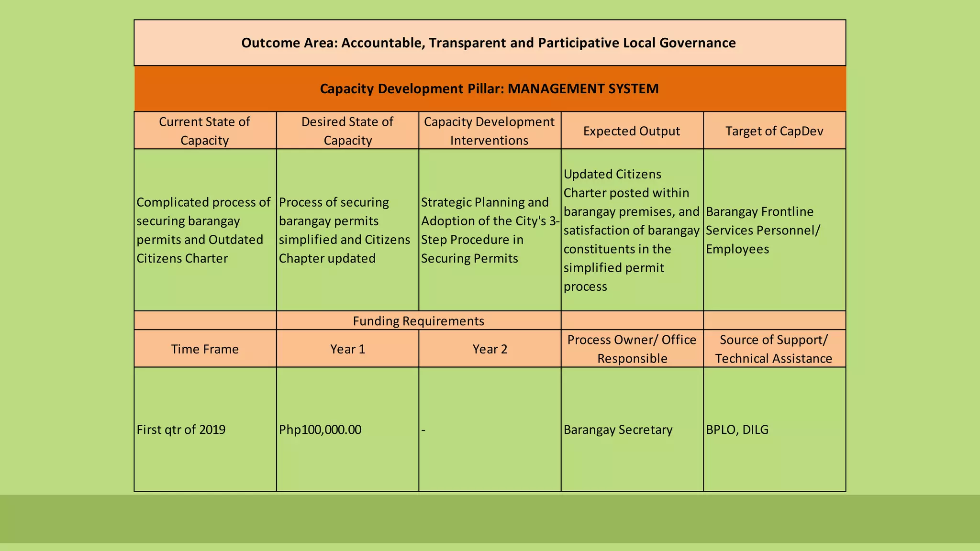Image resolution: width=980 pixels, height=551 pixels.
Task: Click the Current State of Capacity header
Action: coord(205,131)
